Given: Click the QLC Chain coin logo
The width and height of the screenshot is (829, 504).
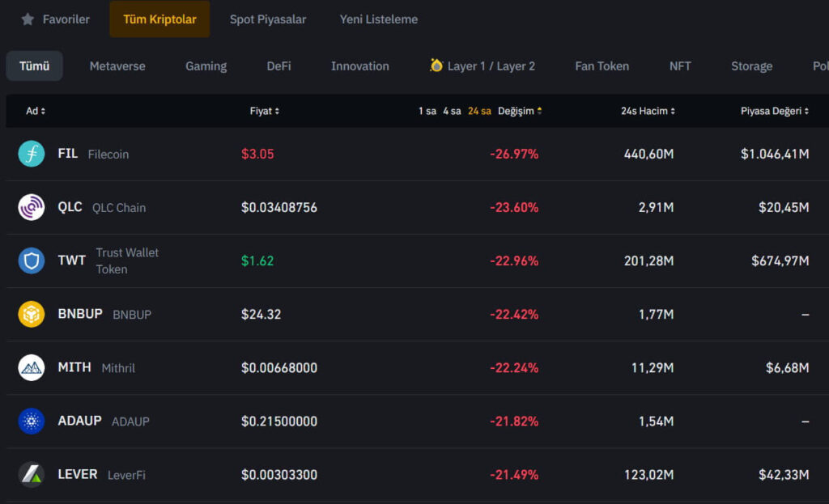Looking at the screenshot, I should point(32,207).
